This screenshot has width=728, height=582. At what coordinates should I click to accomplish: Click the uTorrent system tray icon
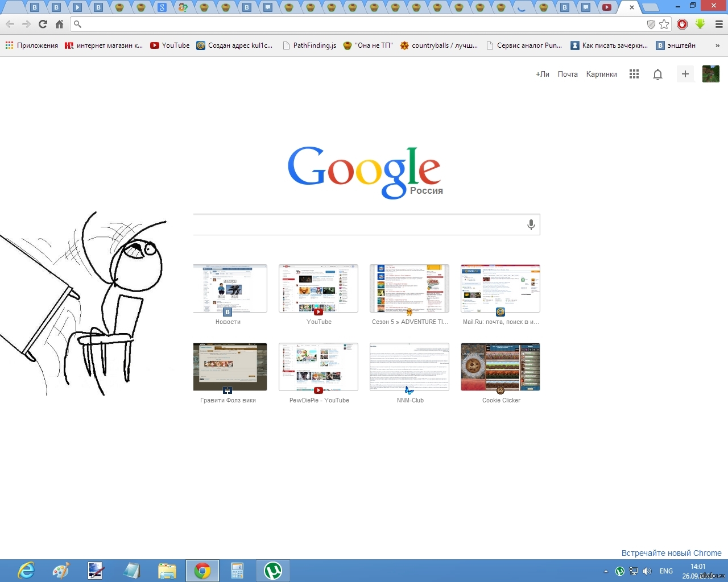(620, 571)
